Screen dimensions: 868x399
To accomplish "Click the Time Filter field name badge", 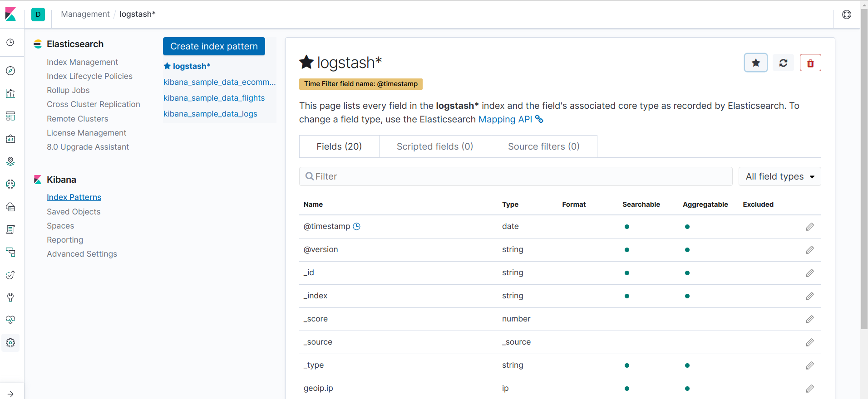I will pos(361,84).
